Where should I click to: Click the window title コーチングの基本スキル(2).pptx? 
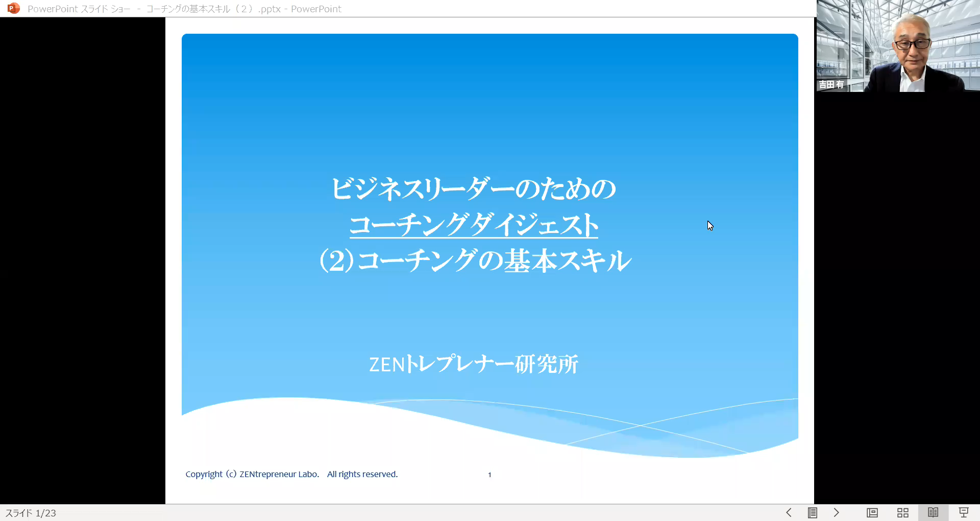213,9
